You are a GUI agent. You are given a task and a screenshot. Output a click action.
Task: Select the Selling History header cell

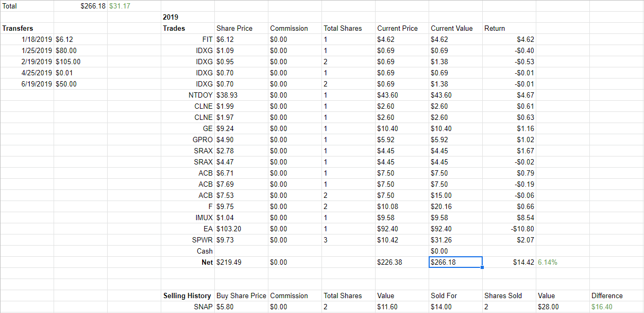coord(188,295)
